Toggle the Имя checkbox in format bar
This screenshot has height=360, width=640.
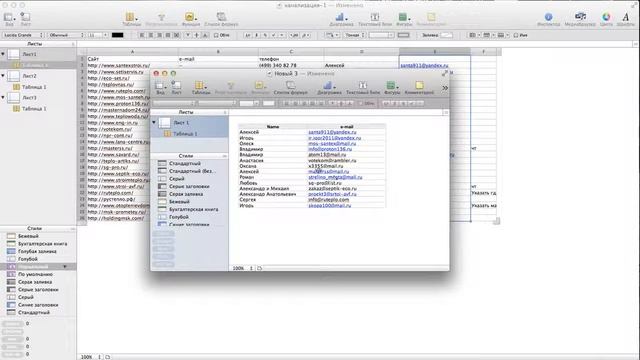516,35
